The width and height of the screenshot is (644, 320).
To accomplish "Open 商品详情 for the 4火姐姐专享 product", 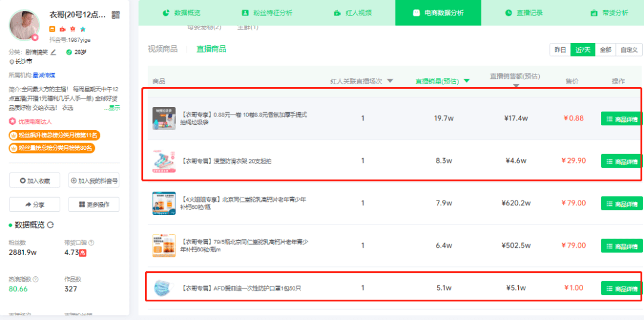I will tap(621, 203).
